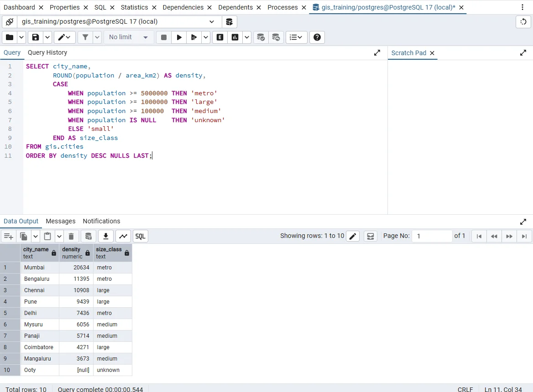Download results as CSV icon
533x392 pixels.
click(x=106, y=236)
